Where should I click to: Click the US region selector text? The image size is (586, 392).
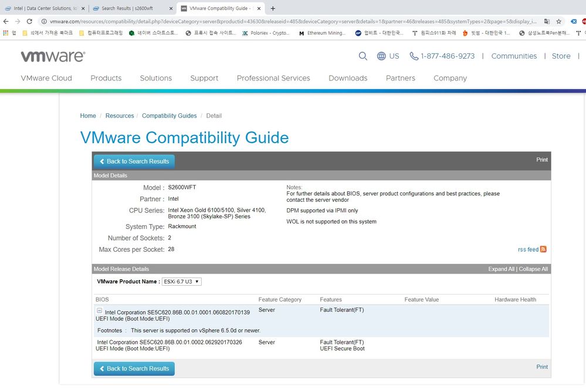coord(394,56)
